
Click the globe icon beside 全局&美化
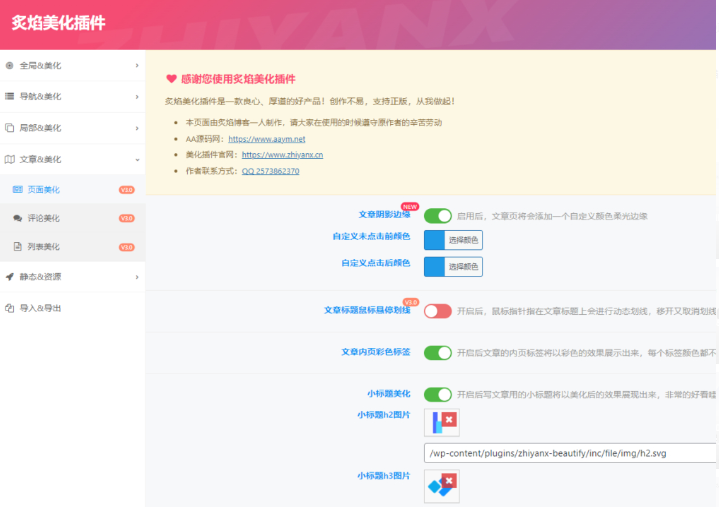10,66
